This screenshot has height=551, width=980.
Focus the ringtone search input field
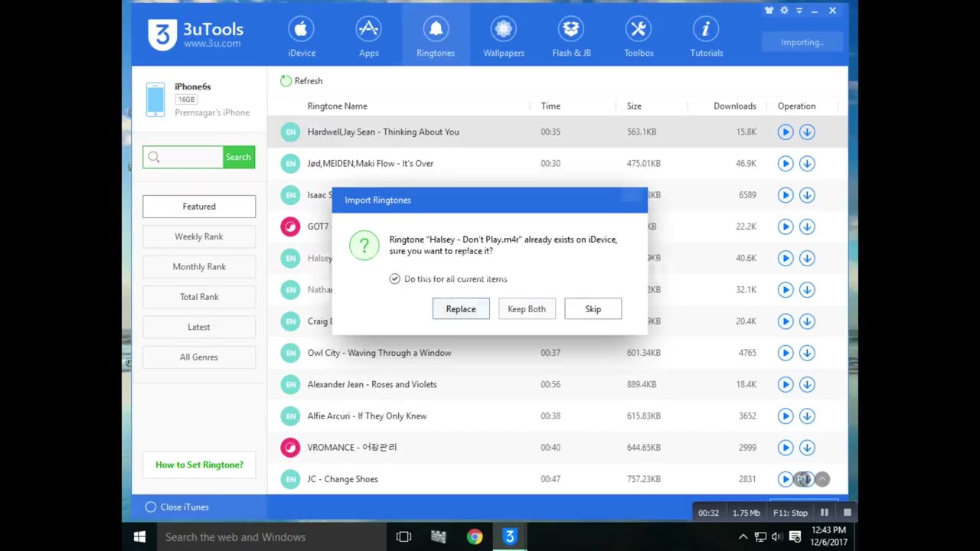tap(183, 157)
